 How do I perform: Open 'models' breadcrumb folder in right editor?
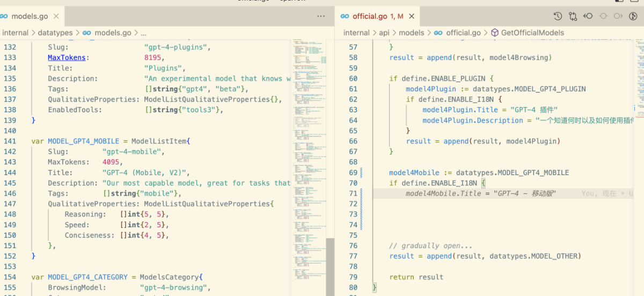[412, 33]
